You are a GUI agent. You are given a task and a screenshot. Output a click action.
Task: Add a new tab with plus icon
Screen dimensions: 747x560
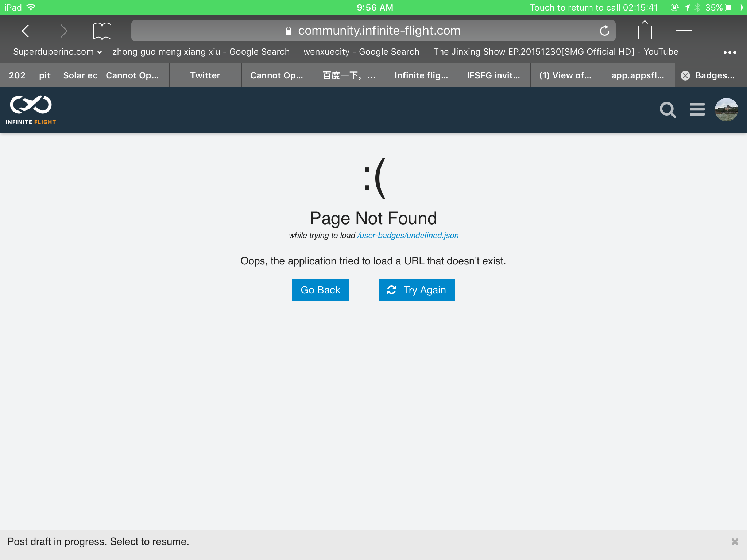tap(684, 31)
